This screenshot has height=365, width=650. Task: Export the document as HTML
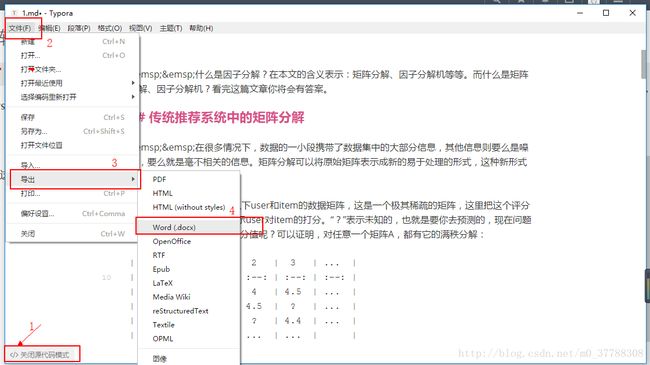pyautogui.click(x=189, y=193)
